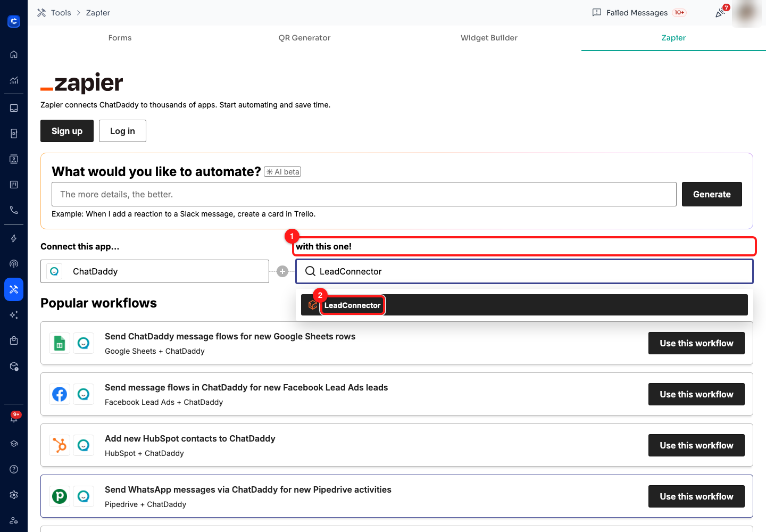Go to Home via the sidebar house icon
766x532 pixels.
tap(14, 54)
